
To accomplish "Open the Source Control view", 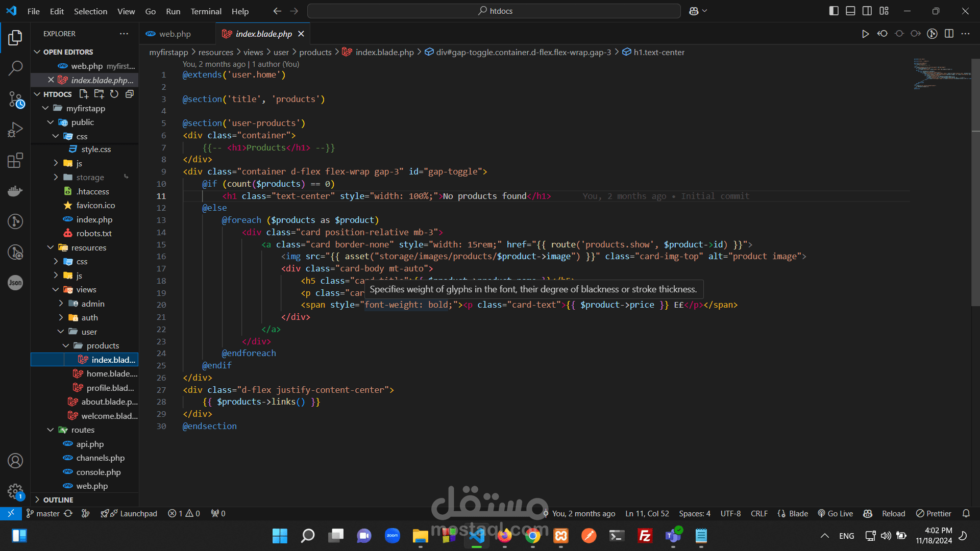I will [15, 99].
